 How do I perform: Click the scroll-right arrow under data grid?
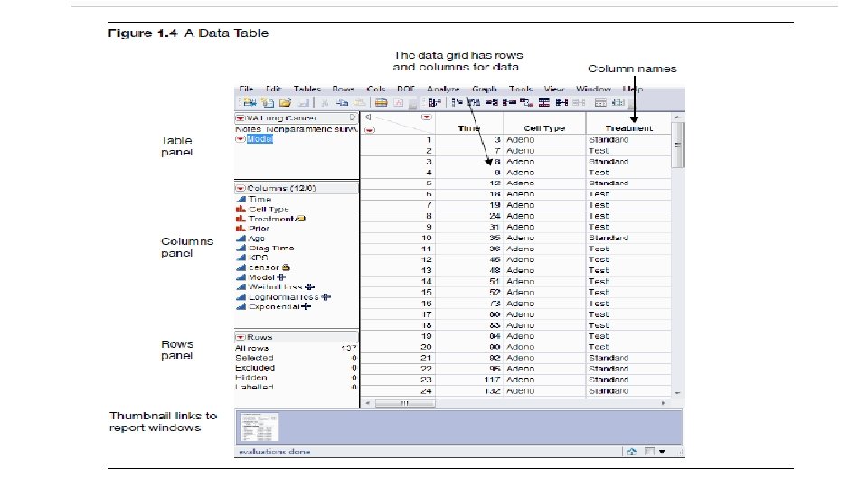tap(663, 403)
